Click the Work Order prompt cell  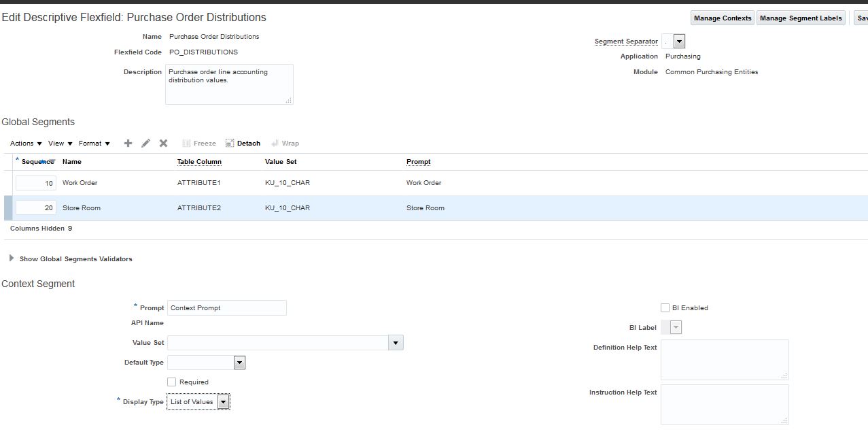[x=423, y=183]
